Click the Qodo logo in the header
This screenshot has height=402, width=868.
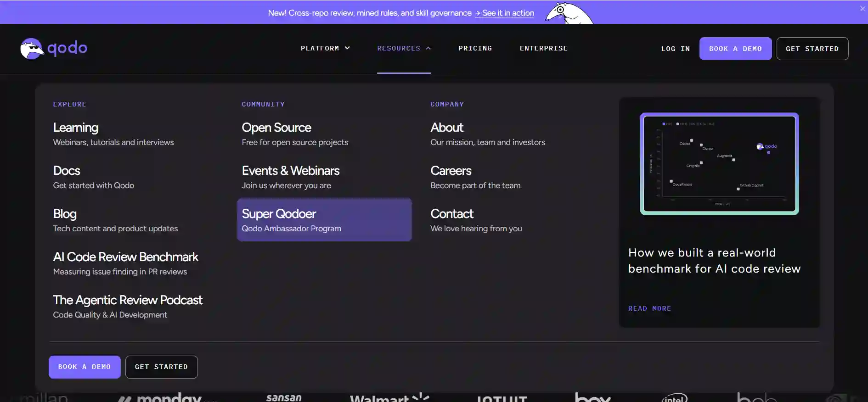coord(54,48)
